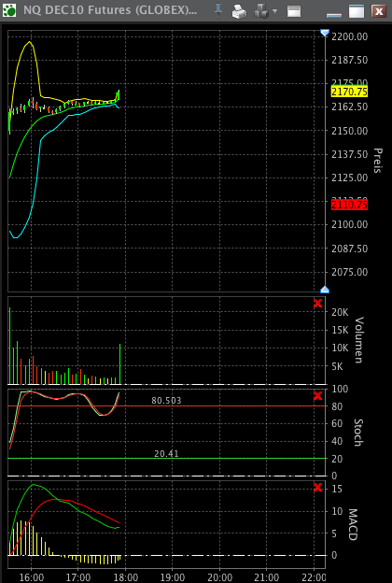Click the Stoch 20.41 lower threshold label

point(166,454)
